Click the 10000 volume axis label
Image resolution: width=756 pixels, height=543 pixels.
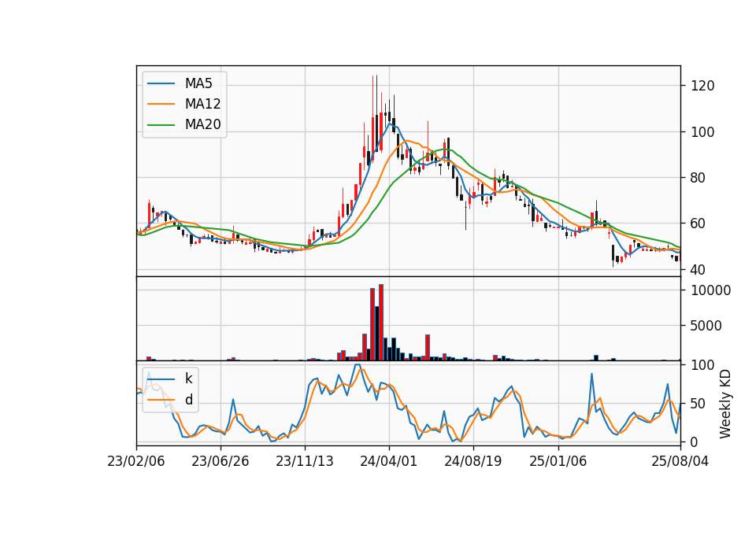[x=710, y=290]
